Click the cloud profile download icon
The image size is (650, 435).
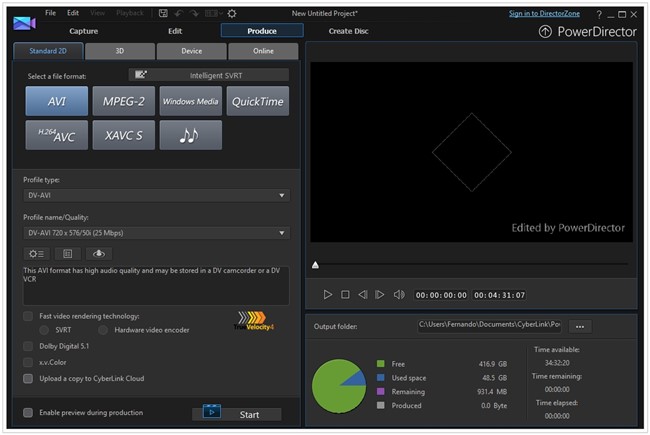coord(99,254)
